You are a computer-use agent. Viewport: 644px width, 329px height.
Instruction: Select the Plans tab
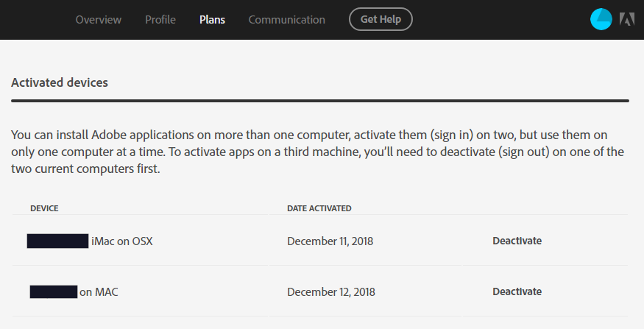213,19
